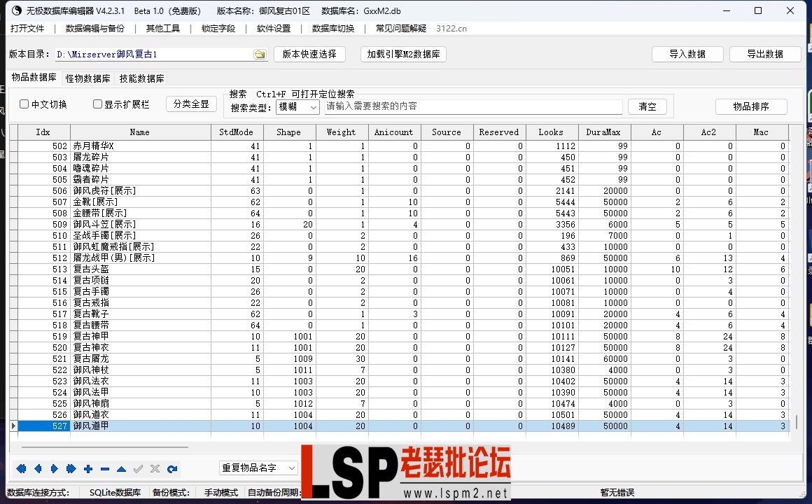Image resolution: width=812 pixels, height=504 pixels.
Task: Click the version directory path field
Action: coord(154,55)
